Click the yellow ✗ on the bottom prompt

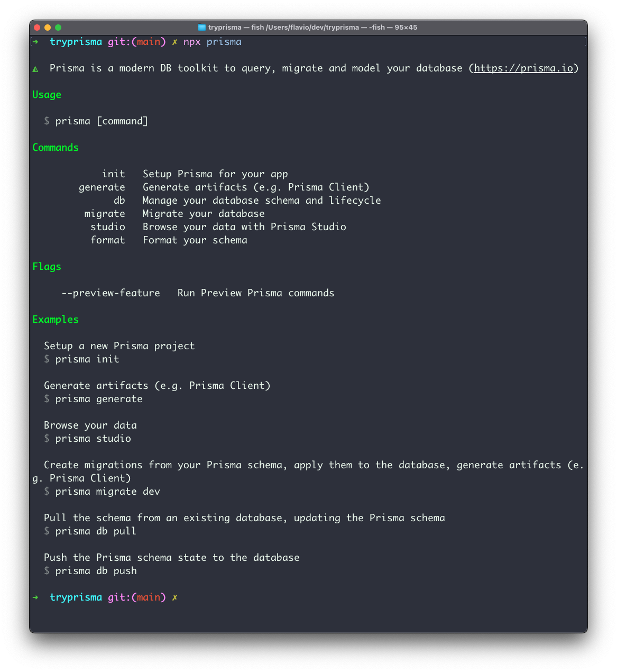(174, 597)
